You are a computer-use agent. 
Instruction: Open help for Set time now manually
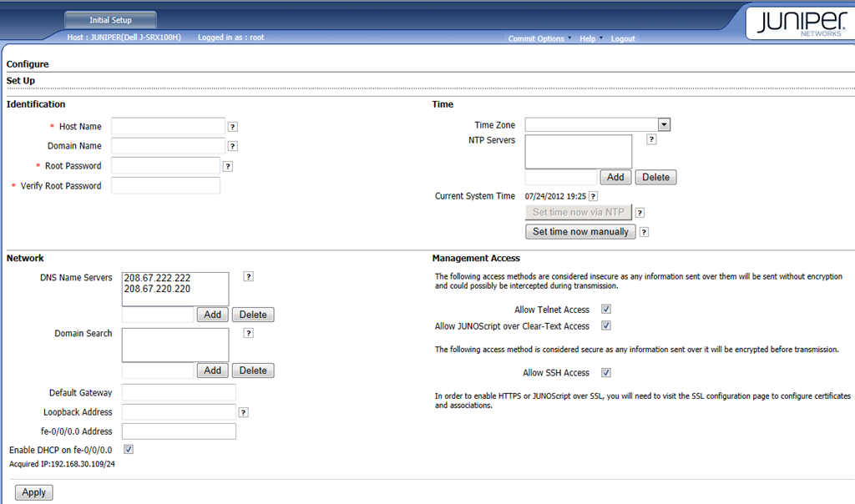tap(644, 232)
